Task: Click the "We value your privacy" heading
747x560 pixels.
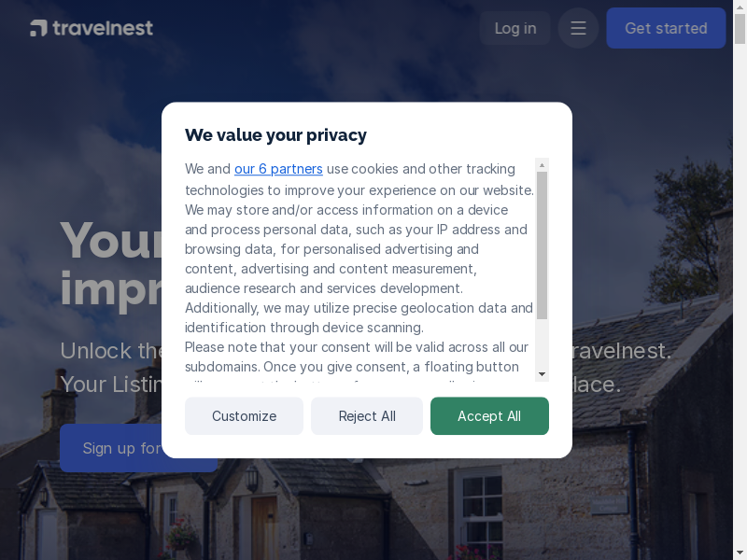Action: click(275, 135)
